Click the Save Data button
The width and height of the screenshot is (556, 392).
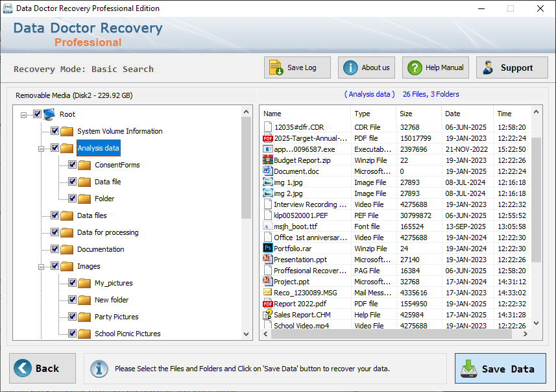[x=500, y=368]
